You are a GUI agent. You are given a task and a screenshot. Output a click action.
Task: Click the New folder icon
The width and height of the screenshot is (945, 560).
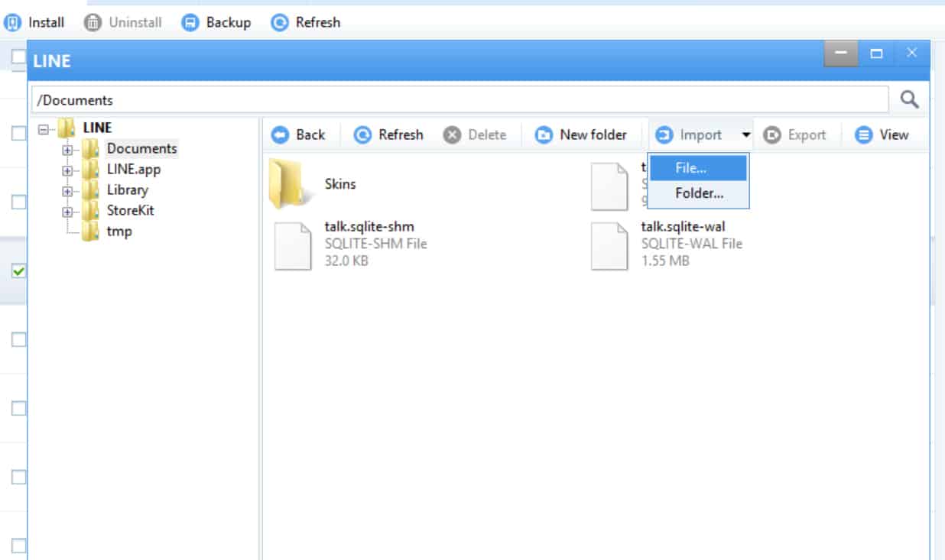[x=544, y=135]
